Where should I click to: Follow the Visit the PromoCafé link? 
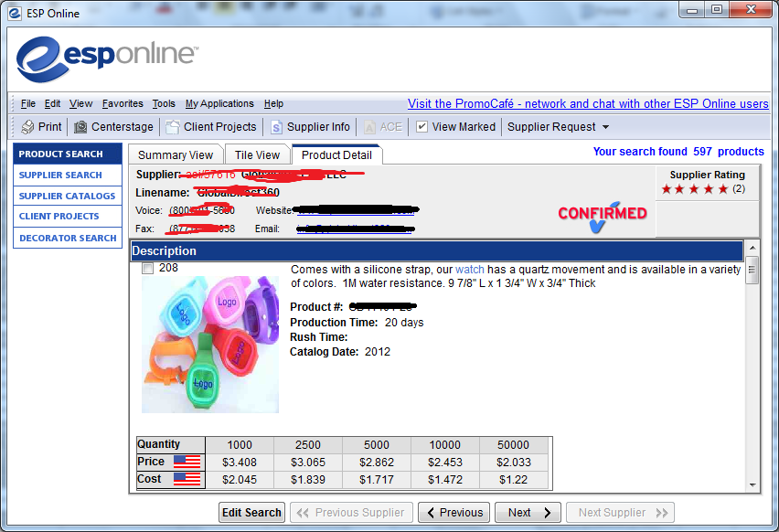pos(588,103)
